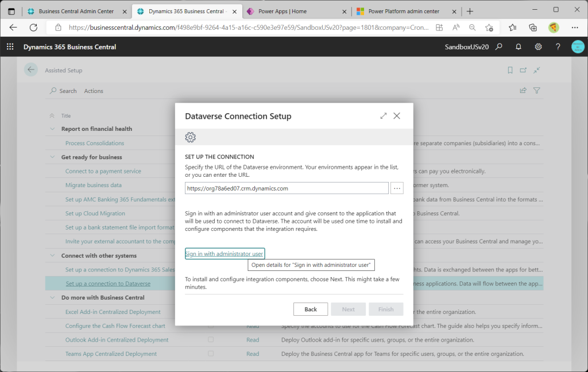Open the help question mark menu

pos(558,46)
